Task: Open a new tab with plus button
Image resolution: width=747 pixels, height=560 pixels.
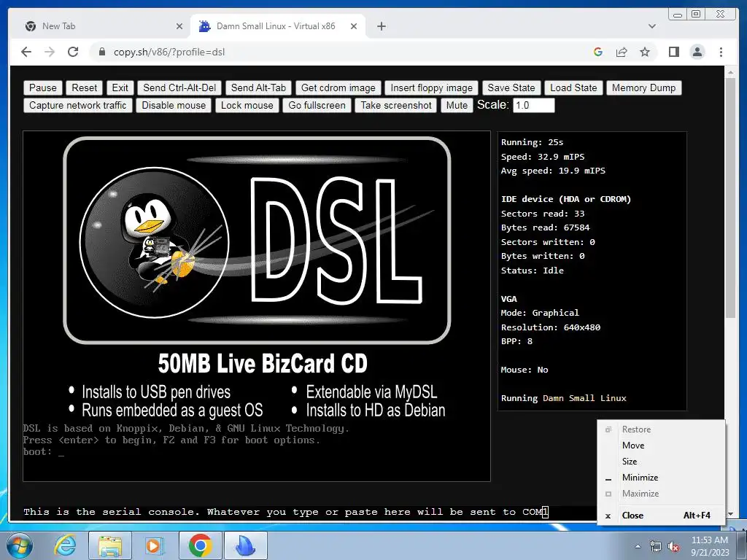Action: click(x=381, y=26)
